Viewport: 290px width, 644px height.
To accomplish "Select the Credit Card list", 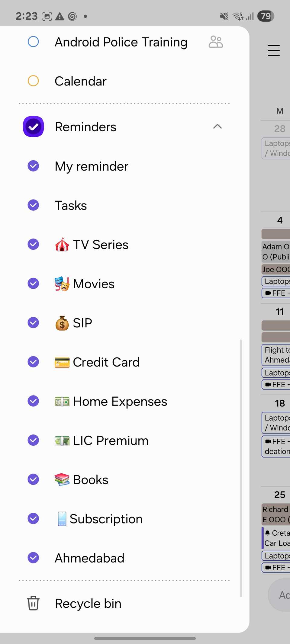I will point(106,362).
